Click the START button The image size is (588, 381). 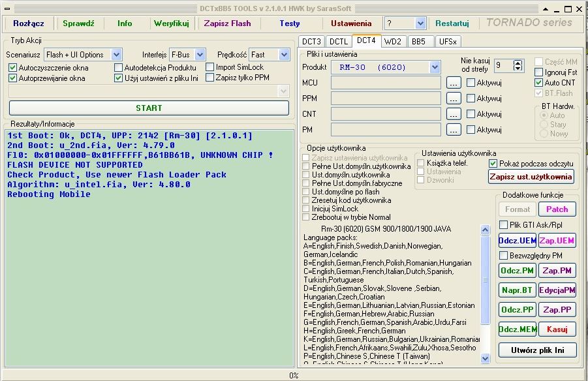point(149,108)
